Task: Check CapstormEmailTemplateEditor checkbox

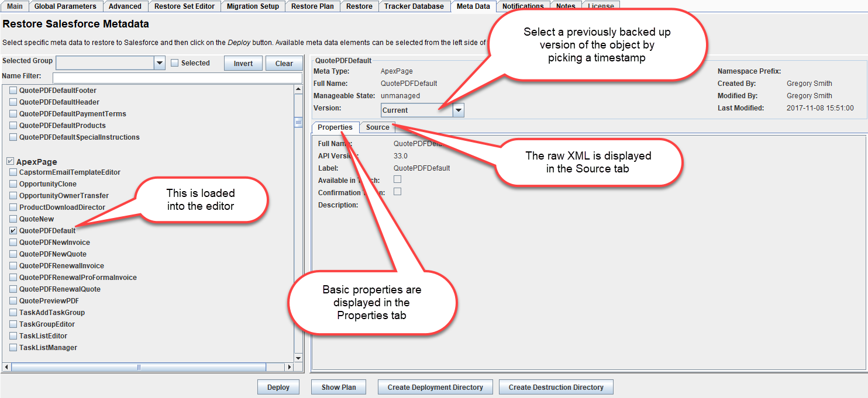Action: (x=13, y=172)
